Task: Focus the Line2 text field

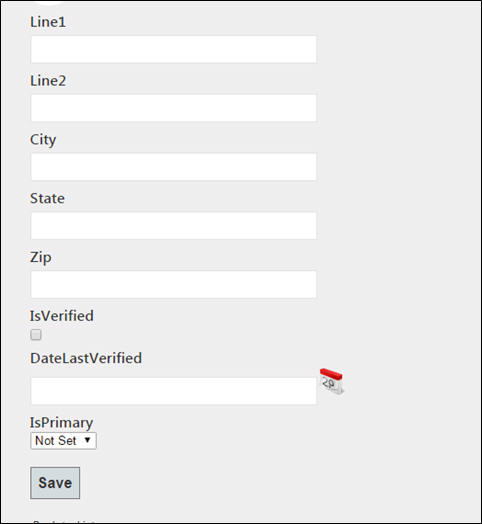Action: (173, 108)
